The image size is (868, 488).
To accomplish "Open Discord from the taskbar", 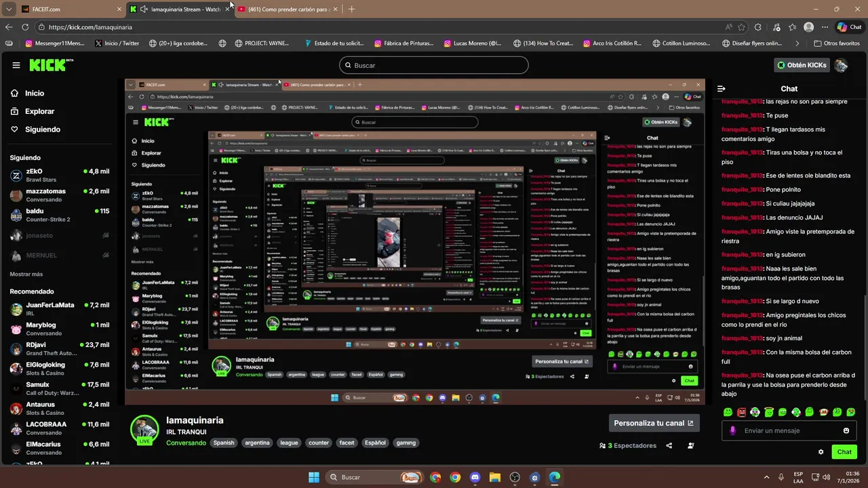I will click(475, 477).
